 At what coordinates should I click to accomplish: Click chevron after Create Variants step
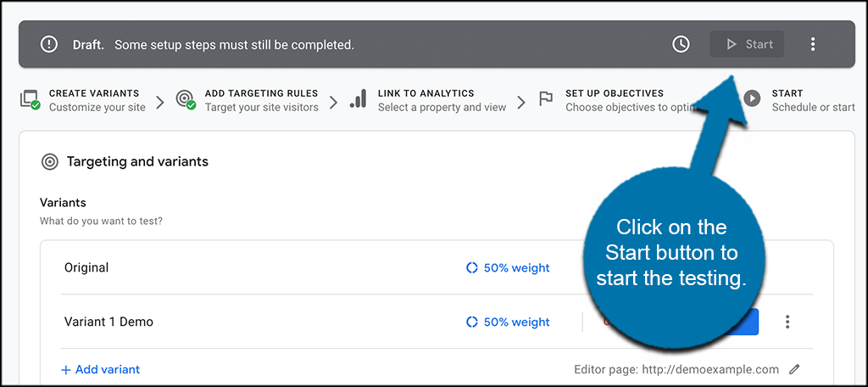[160, 102]
